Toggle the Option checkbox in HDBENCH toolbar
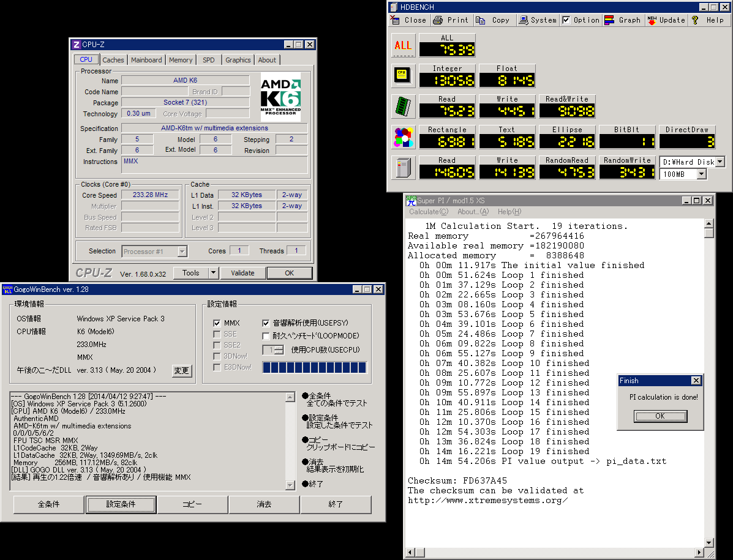 click(566, 20)
